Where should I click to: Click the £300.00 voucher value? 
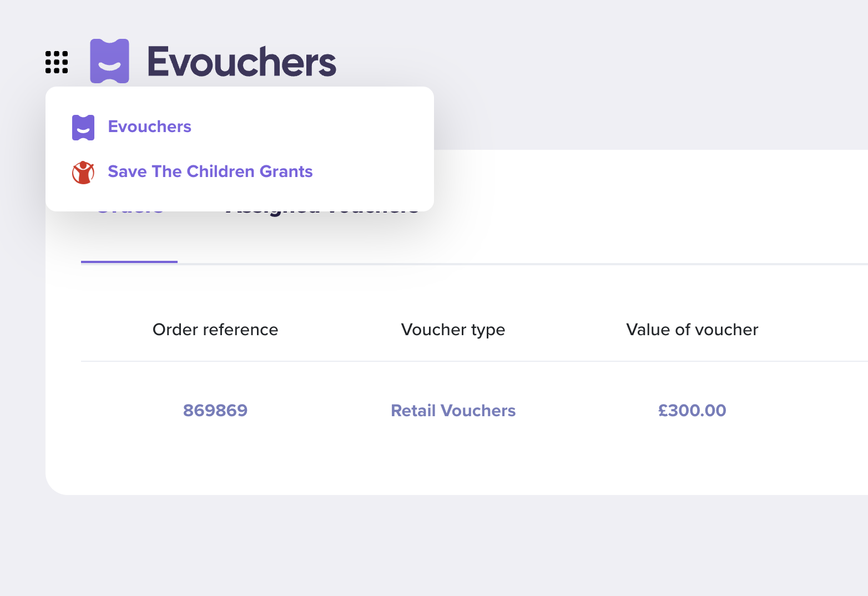point(692,411)
